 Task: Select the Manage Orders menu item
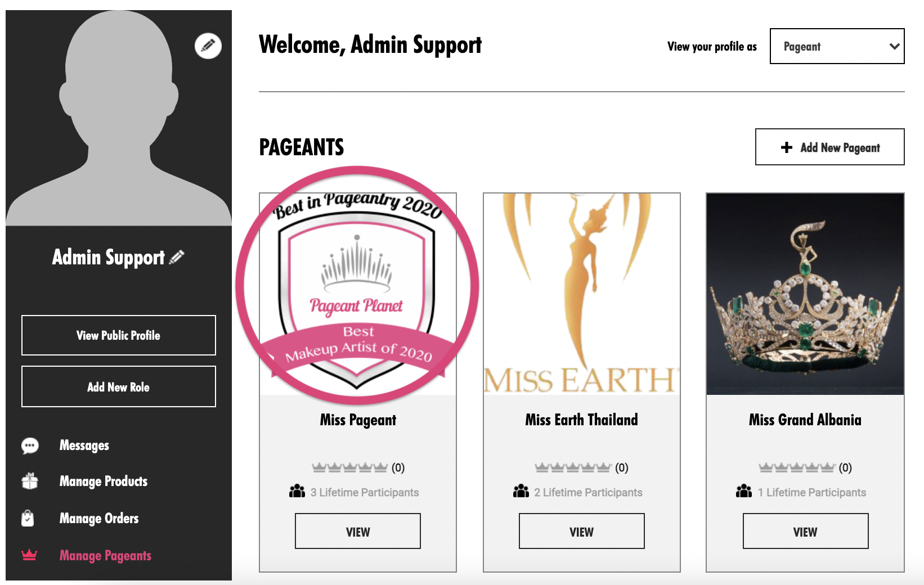click(99, 518)
